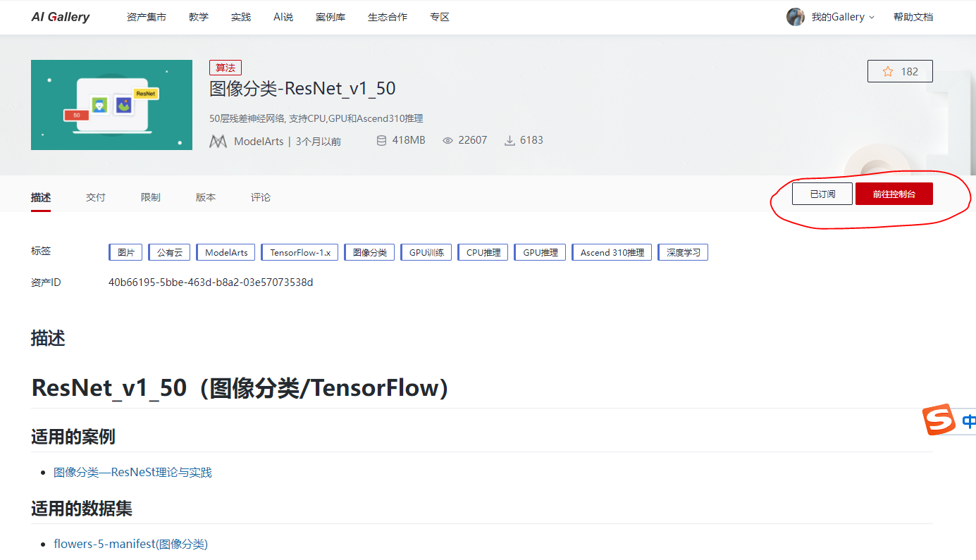This screenshot has width=976, height=560.
Task: Open the 实践 menu
Action: pyautogui.click(x=241, y=17)
